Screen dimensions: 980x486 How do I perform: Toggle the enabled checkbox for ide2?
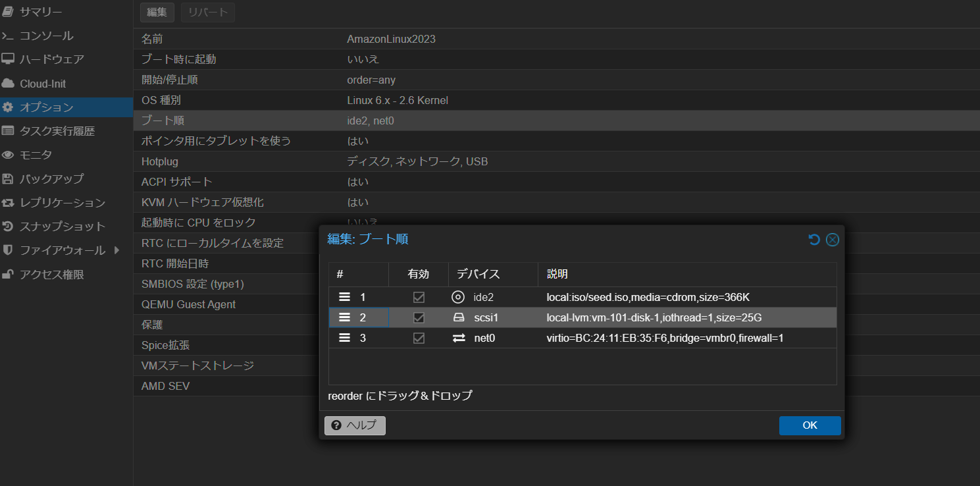coord(419,298)
